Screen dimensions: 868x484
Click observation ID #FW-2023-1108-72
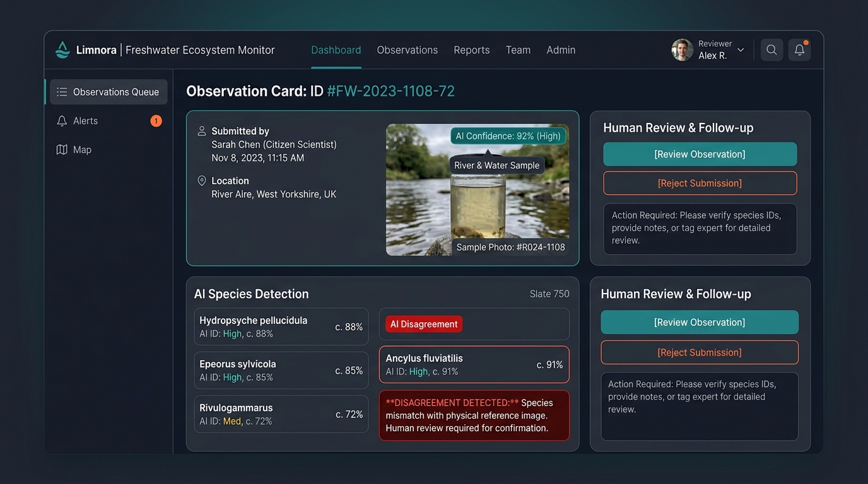[391, 91]
